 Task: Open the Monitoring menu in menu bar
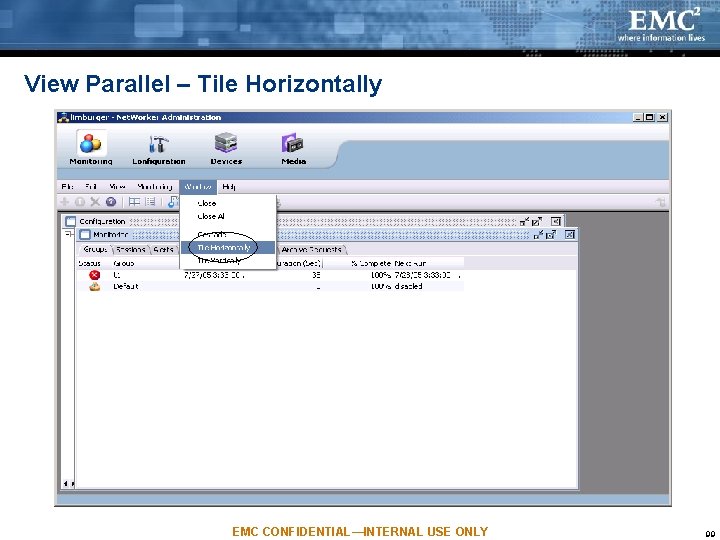(155, 186)
